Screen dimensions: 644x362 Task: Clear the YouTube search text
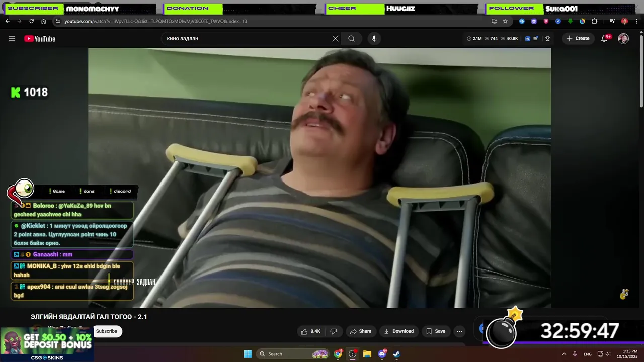pyautogui.click(x=336, y=39)
